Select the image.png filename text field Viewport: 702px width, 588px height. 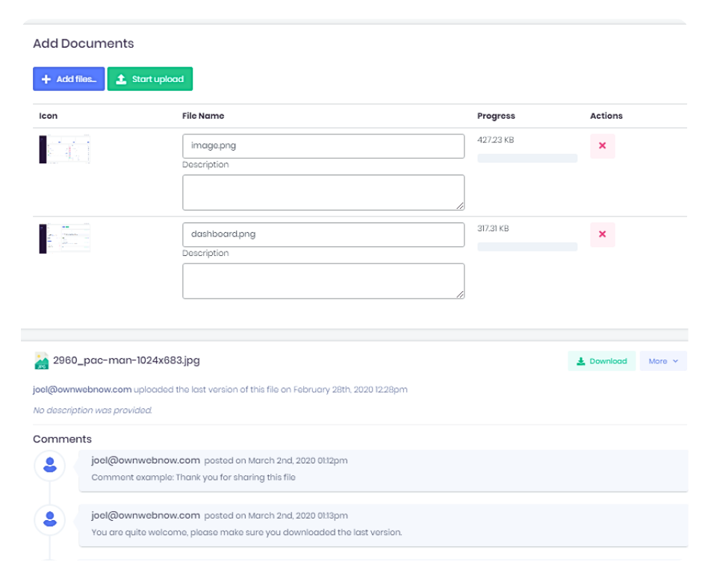[x=323, y=146]
